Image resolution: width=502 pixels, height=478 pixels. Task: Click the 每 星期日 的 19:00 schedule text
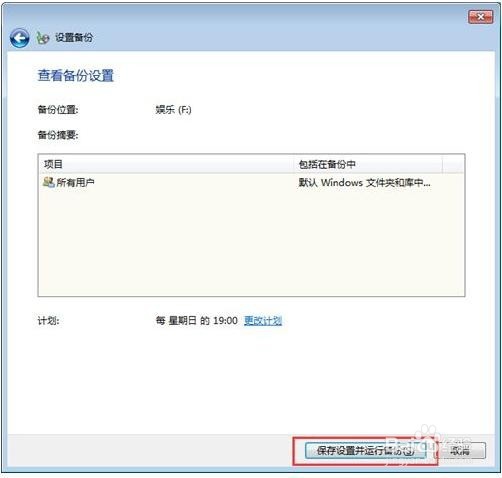click(x=197, y=321)
